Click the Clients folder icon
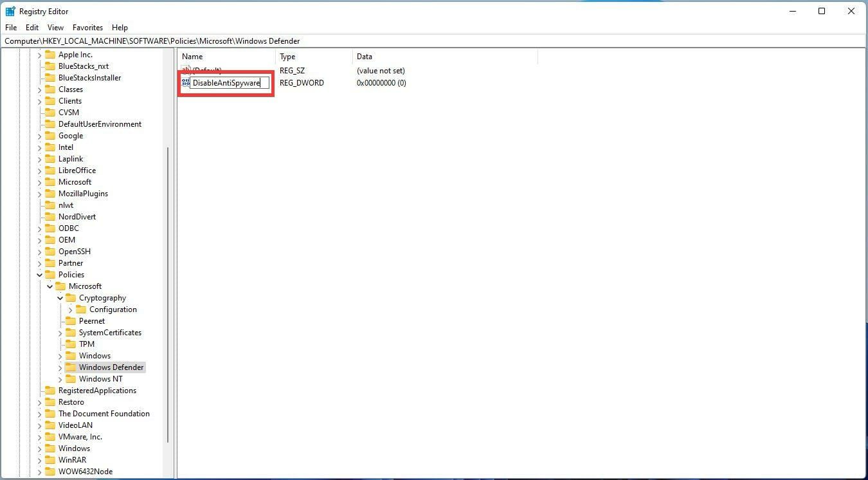This screenshot has width=868, height=480. click(50, 101)
